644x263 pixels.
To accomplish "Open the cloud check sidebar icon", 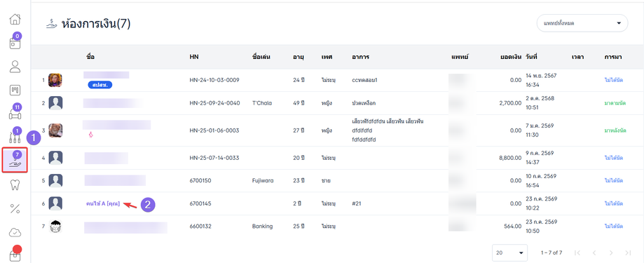I will pyautogui.click(x=15, y=232).
